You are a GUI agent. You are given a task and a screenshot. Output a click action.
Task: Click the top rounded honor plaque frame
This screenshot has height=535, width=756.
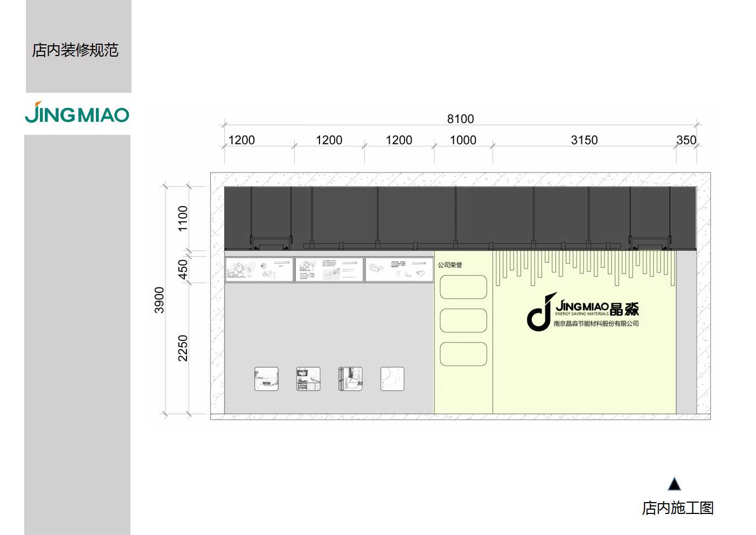(x=463, y=287)
